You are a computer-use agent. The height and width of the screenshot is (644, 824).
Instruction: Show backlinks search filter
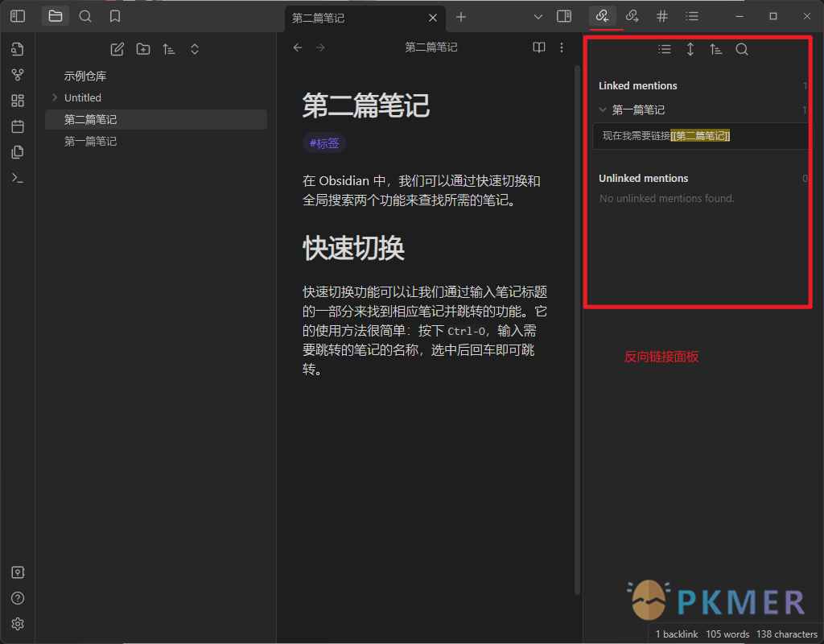click(741, 49)
